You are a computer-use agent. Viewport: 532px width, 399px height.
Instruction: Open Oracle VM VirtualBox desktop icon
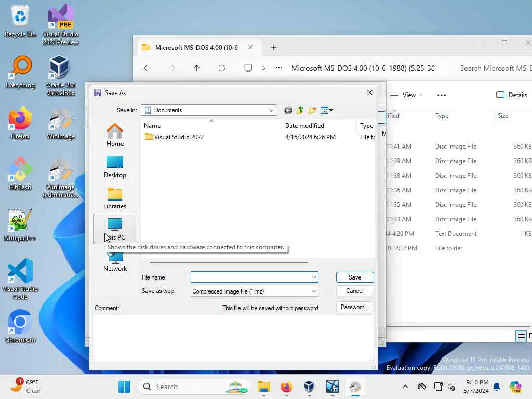point(61,75)
